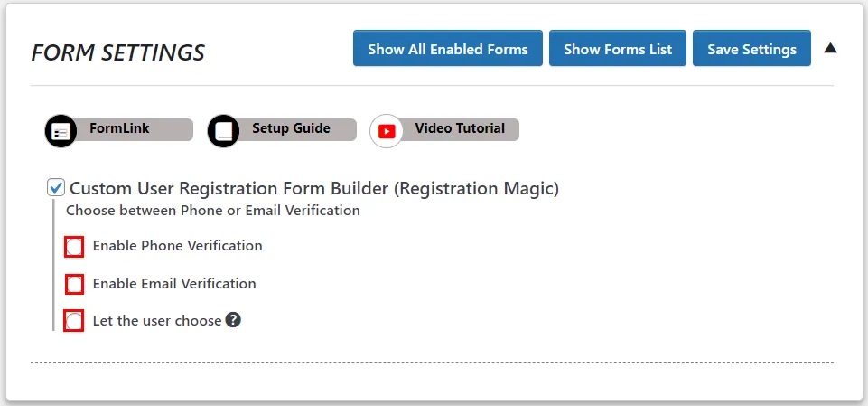The image size is (868, 406).
Task: Select Enable Phone Verification radio button
Action: pos(74,247)
